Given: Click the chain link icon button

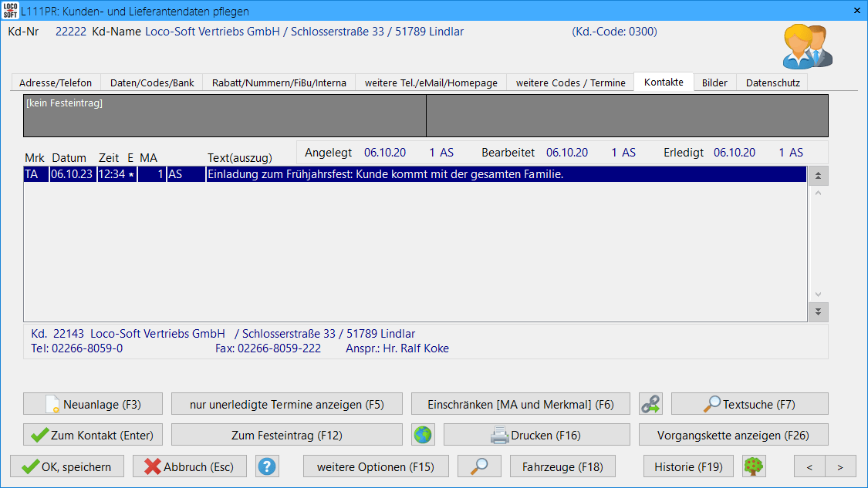Looking at the screenshot, I should point(650,404).
